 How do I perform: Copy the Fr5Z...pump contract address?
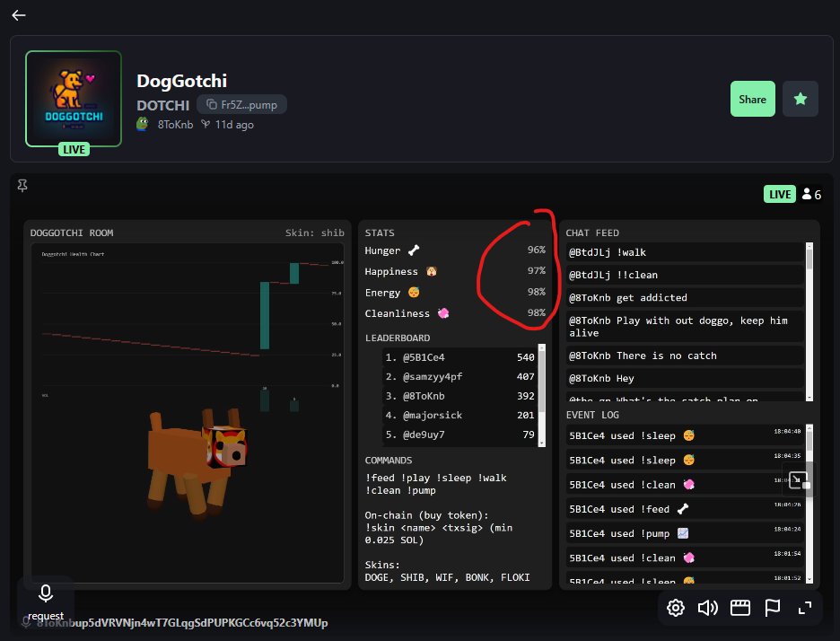tap(241, 104)
